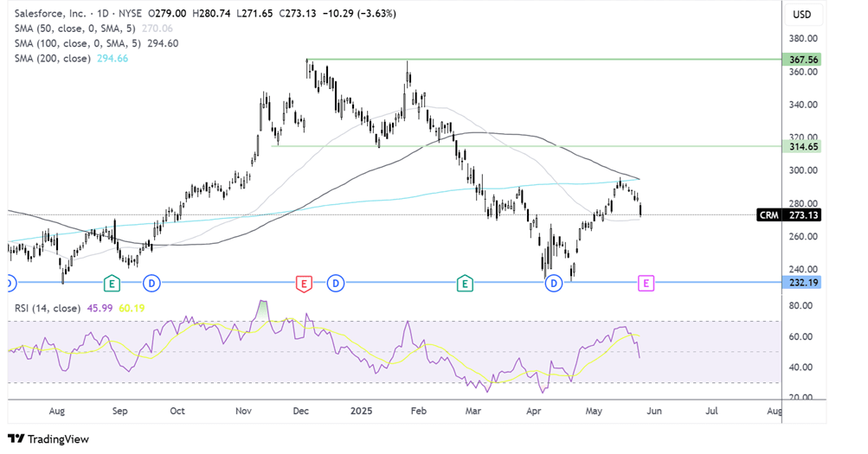
Task: Select the RSI (14, close) indicator legend
Action: (48, 308)
